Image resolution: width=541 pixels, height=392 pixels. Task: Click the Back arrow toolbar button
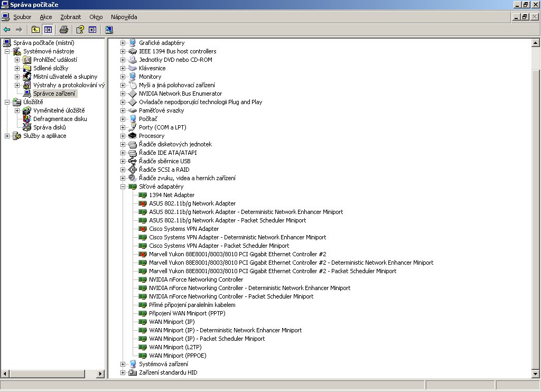click(7, 30)
